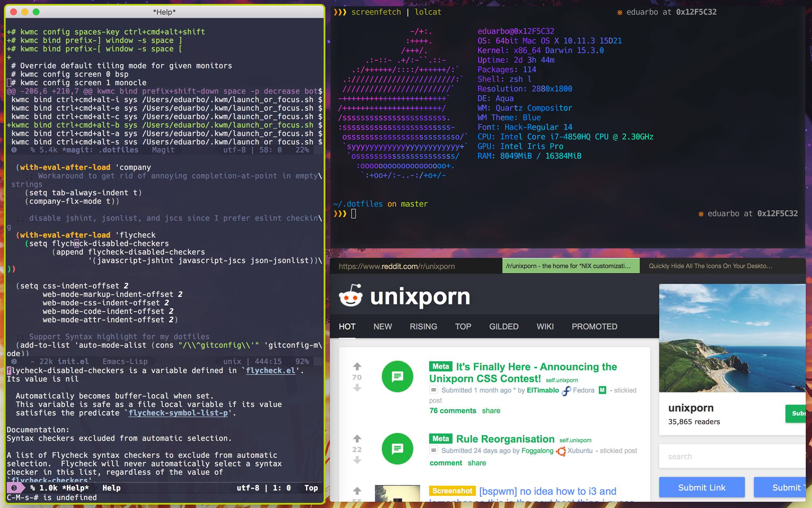Switch to the Quickly Hide All Icons browser tab
The height and width of the screenshot is (508, 812).
[710, 266]
